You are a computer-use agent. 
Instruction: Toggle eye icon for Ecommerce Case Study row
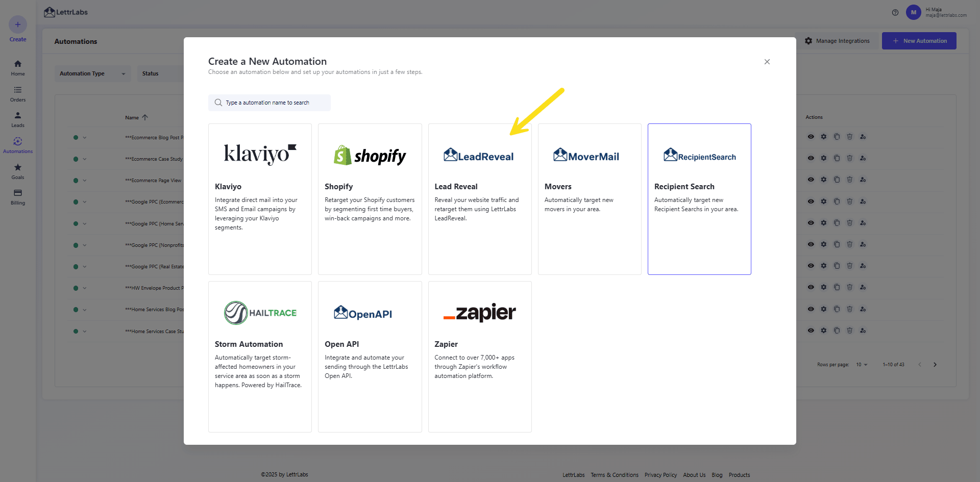[811, 158]
